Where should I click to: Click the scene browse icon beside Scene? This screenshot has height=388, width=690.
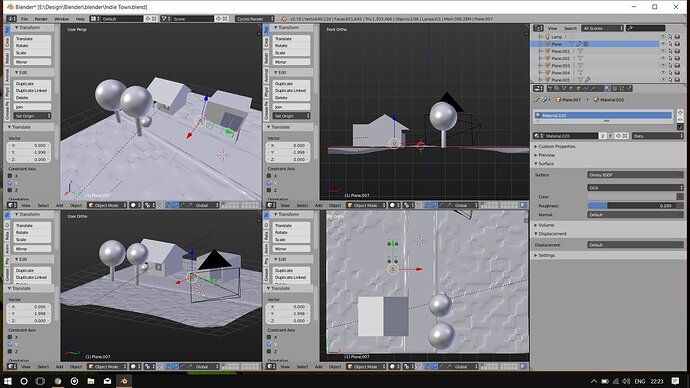click(165, 19)
